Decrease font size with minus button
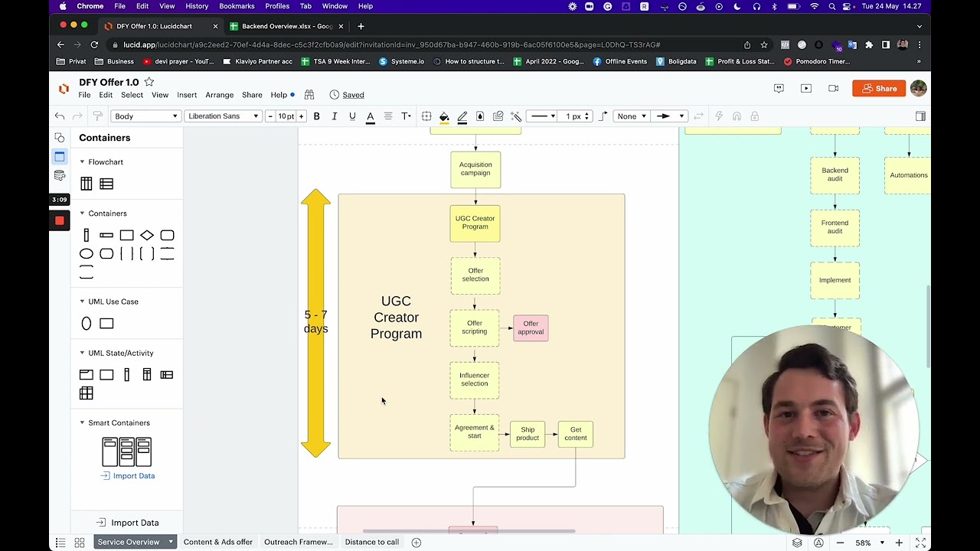The image size is (980, 551). click(270, 116)
